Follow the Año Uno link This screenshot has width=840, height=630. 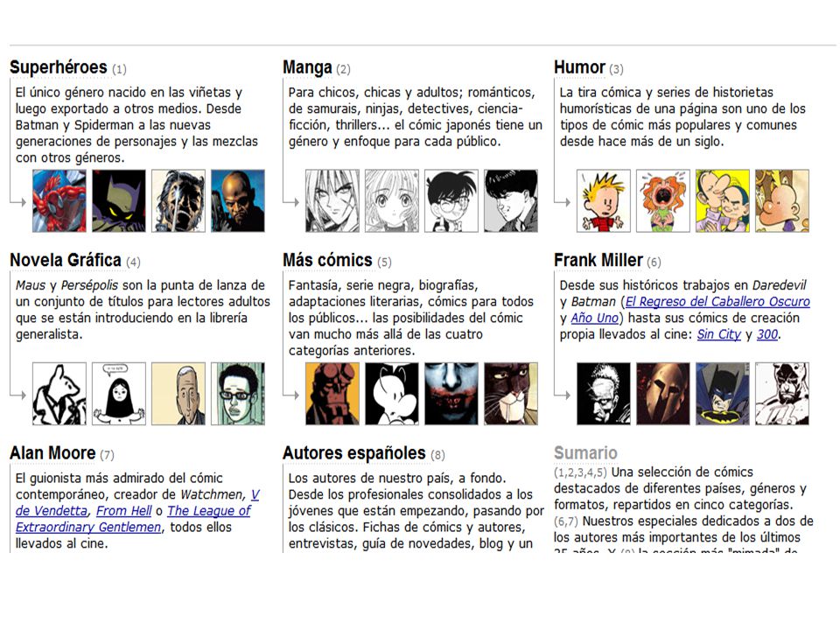[x=594, y=318]
